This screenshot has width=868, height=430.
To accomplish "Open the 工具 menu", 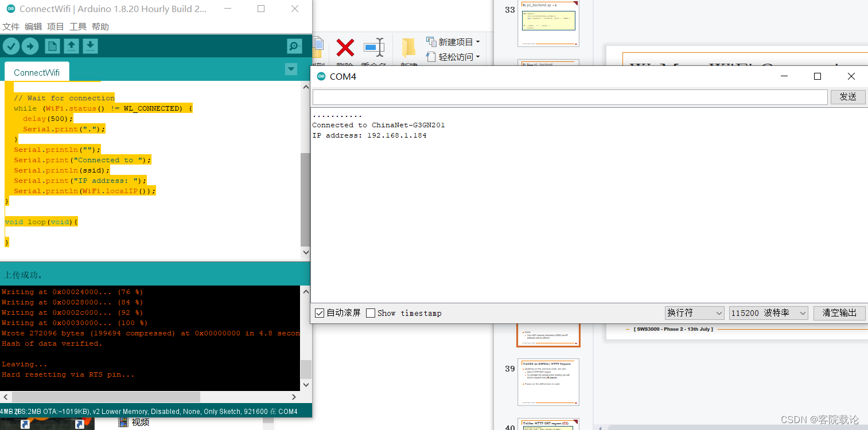I will [x=77, y=27].
